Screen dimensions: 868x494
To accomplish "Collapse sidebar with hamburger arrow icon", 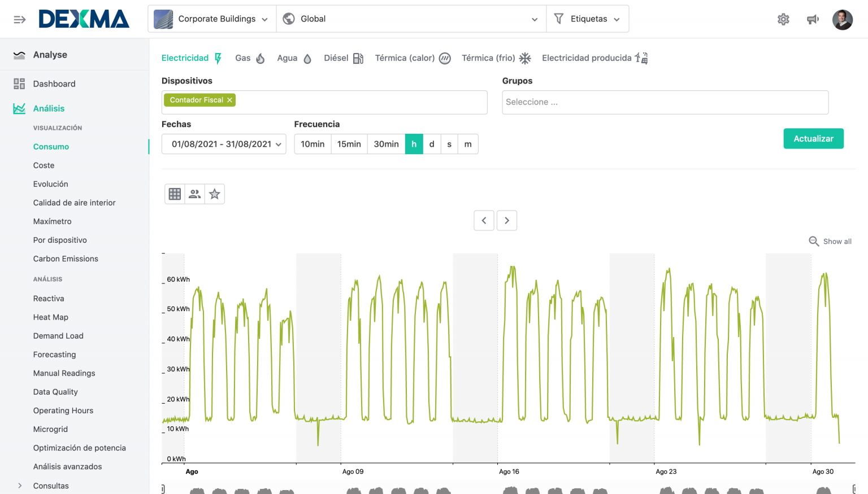I will (20, 19).
